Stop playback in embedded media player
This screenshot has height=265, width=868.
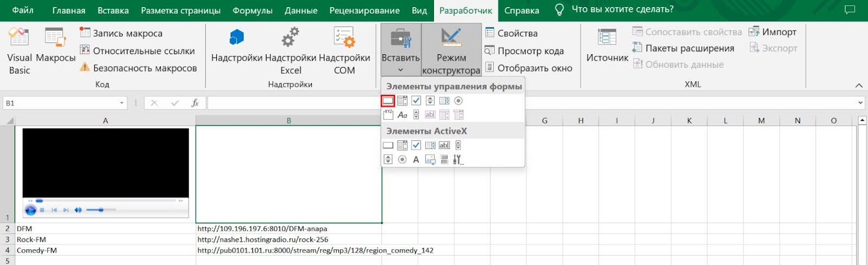tap(42, 210)
